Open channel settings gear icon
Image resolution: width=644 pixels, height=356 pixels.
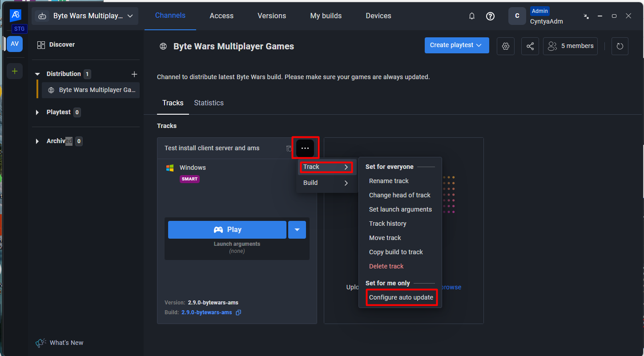coord(506,46)
